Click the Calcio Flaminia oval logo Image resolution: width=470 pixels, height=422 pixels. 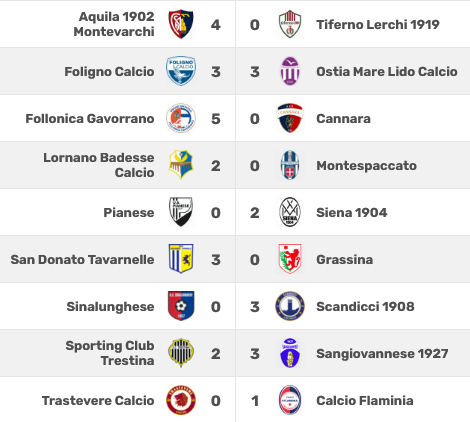(x=290, y=400)
